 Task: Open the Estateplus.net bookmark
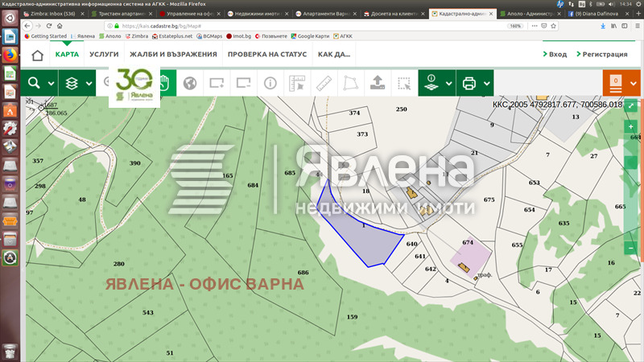(172, 36)
